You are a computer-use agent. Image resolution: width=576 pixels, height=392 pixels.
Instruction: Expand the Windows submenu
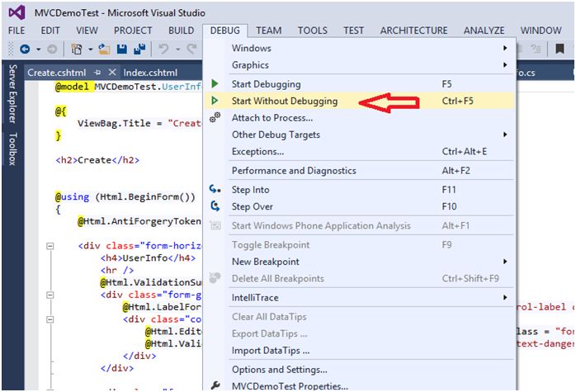tap(505, 48)
